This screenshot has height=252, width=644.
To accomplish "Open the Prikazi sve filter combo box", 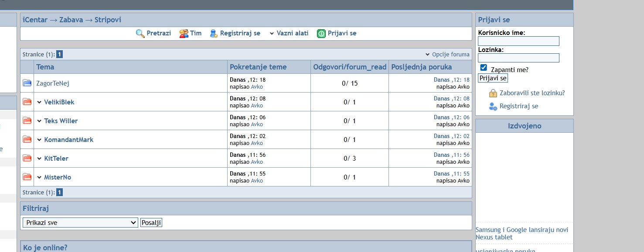I will point(80,223).
